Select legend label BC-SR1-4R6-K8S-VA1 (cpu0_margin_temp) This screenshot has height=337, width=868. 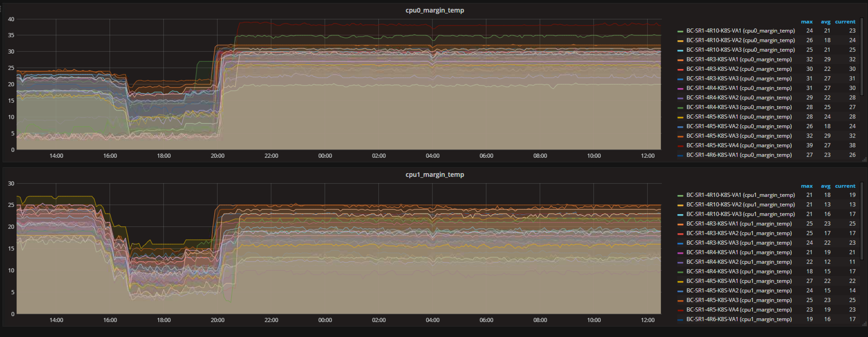point(739,155)
